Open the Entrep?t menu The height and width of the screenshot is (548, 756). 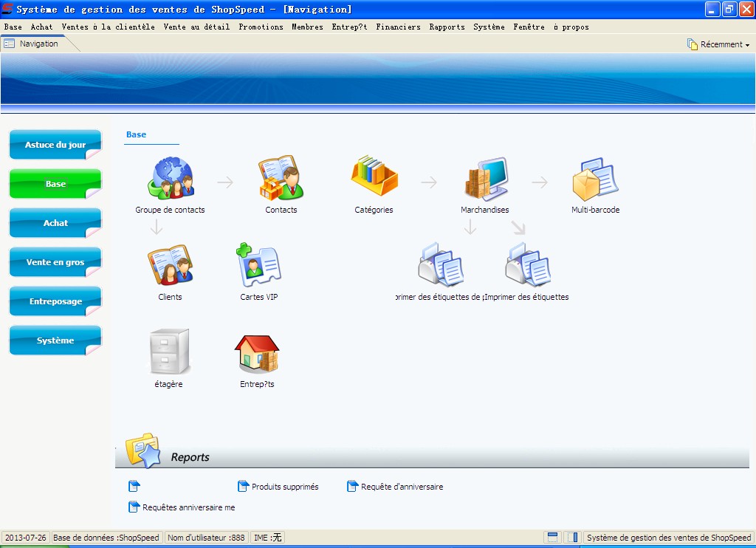pos(349,27)
